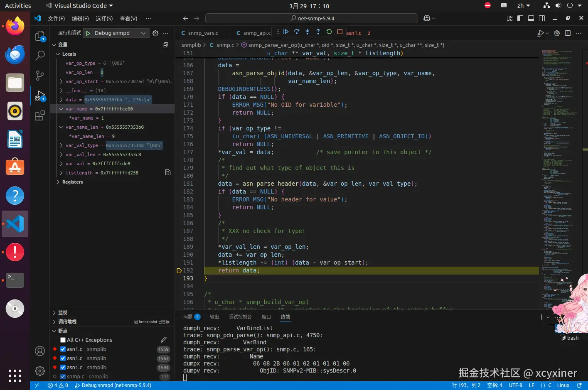Step into the function
Image resolution: width=588 pixels, height=390 pixels.
[x=308, y=32]
